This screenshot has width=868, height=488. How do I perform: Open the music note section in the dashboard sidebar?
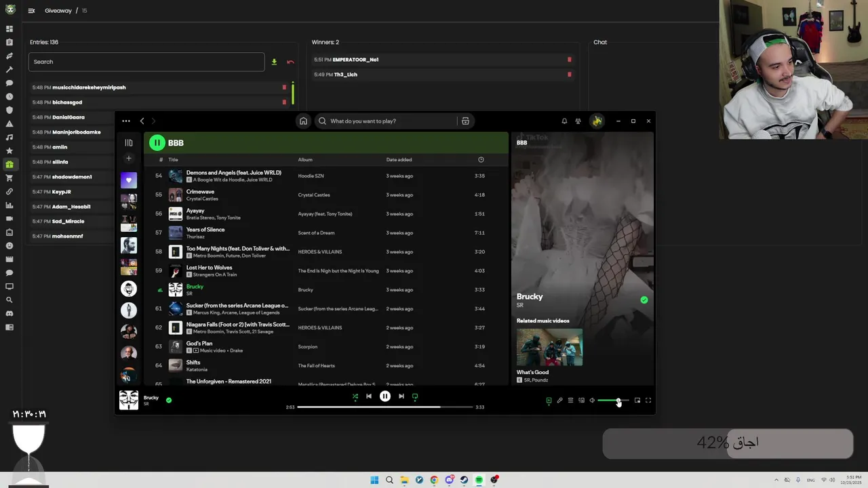9,138
